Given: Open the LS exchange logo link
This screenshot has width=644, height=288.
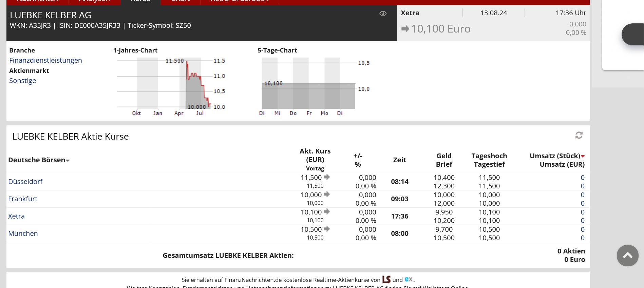Looking at the screenshot, I should pos(386,280).
